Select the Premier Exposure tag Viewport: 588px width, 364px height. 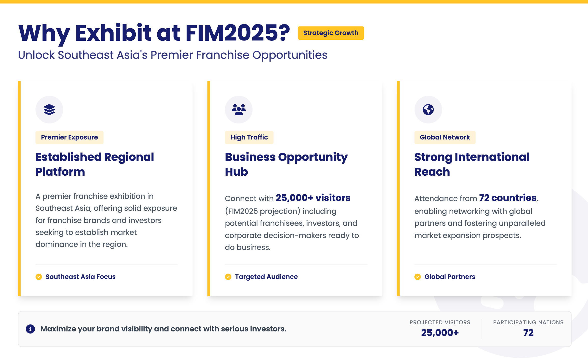click(x=69, y=137)
